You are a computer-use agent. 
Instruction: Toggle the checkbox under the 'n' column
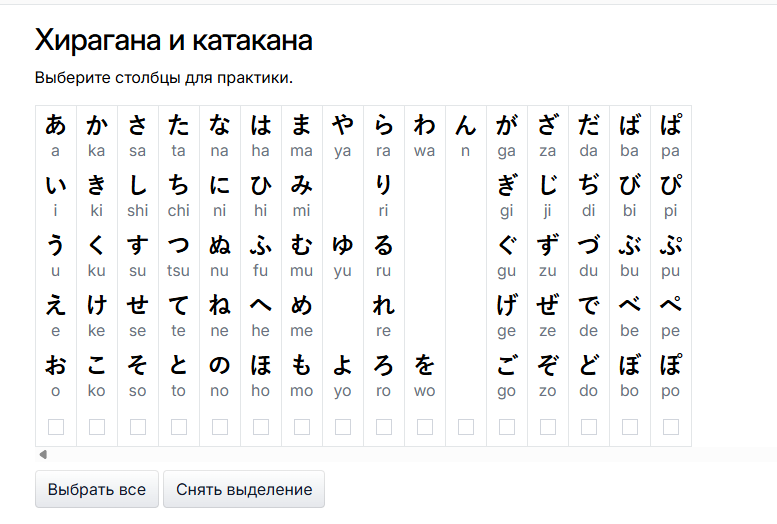tap(466, 427)
